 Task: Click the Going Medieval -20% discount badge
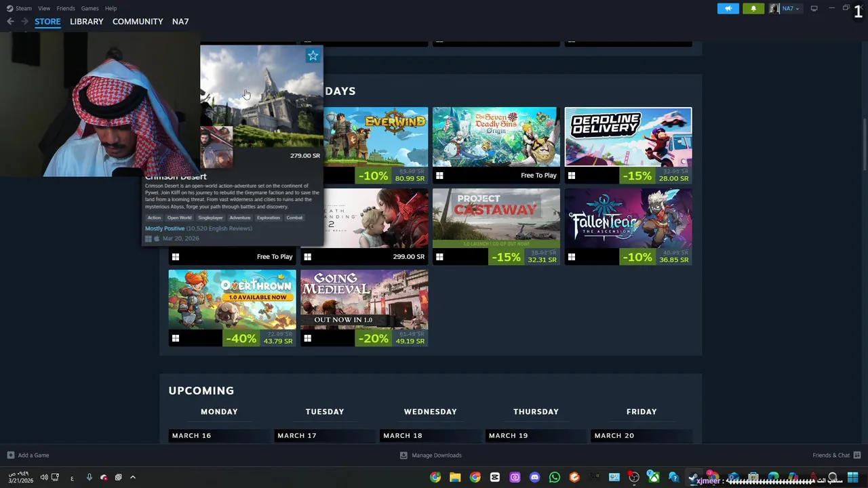point(374,338)
